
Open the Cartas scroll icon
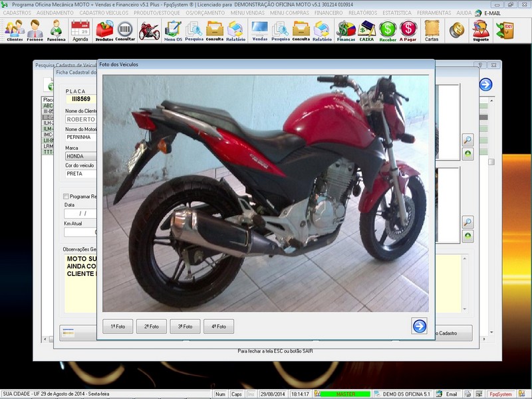(x=432, y=31)
